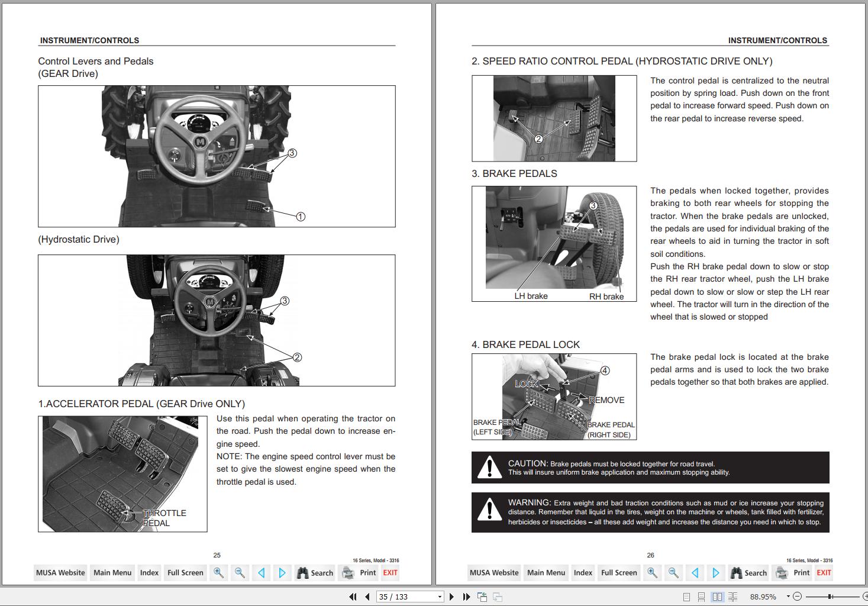Click Full Screen on page 26

tap(619, 572)
